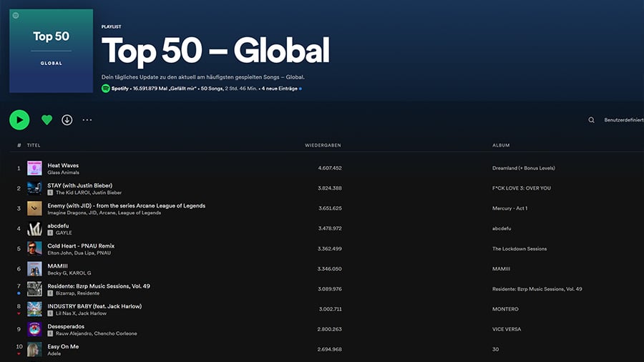The width and height of the screenshot is (644, 362).
Task: Open the VICE VERSA album link
Action: pos(507,329)
